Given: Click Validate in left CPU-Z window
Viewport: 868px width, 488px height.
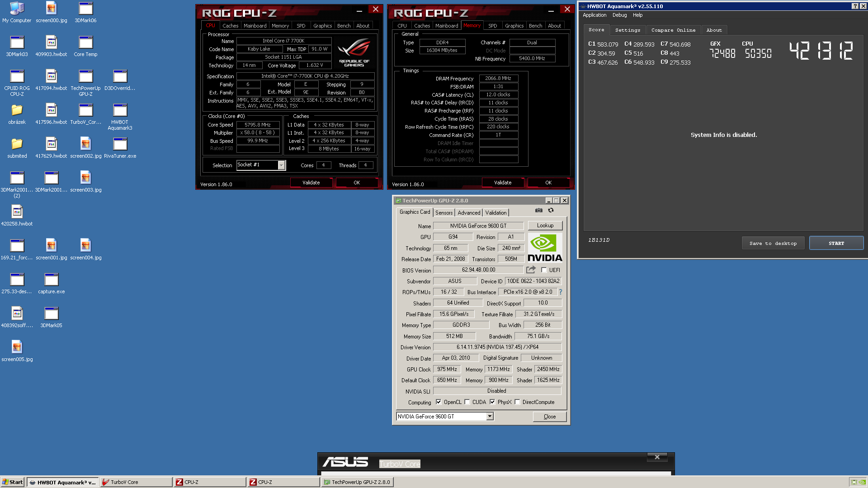Looking at the screenshot, I should [311, 183].
